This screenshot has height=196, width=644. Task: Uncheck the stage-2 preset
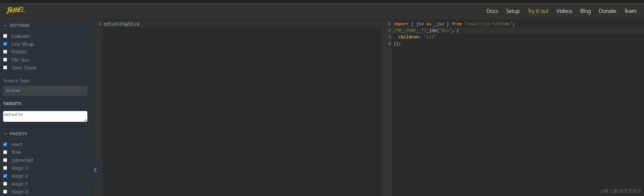click(x=5, y=176)
